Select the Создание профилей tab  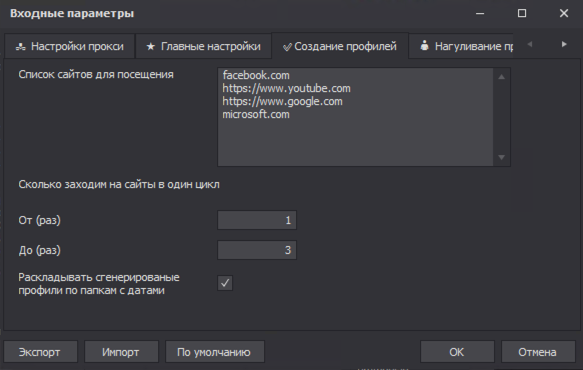pos(340,46)
